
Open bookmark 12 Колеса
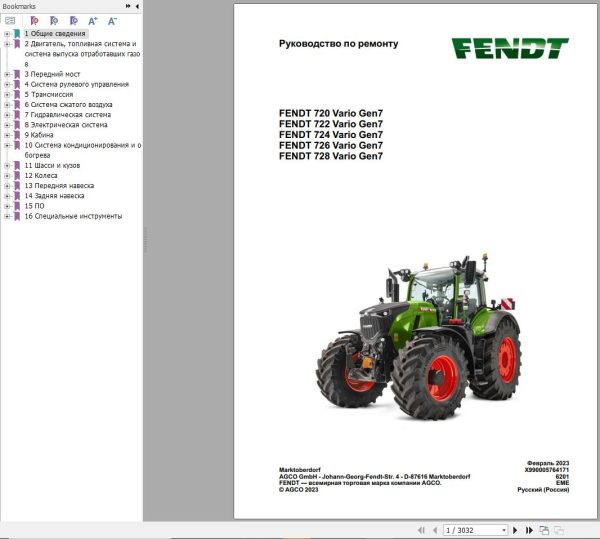click(x=41, y=176)
